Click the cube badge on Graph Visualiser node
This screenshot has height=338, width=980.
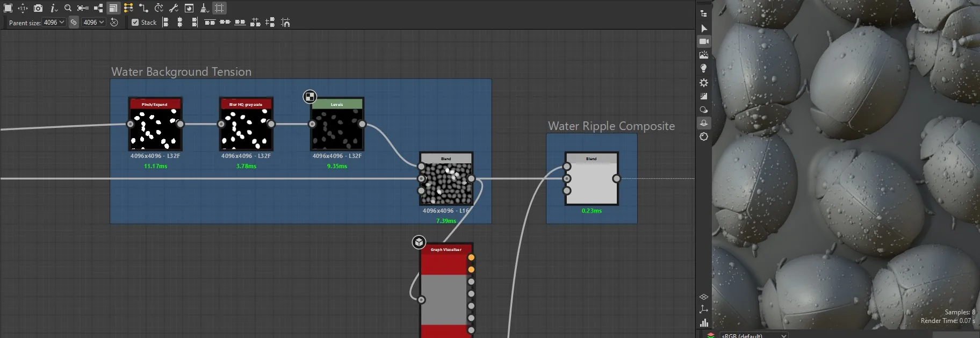[x=419, y=242]
